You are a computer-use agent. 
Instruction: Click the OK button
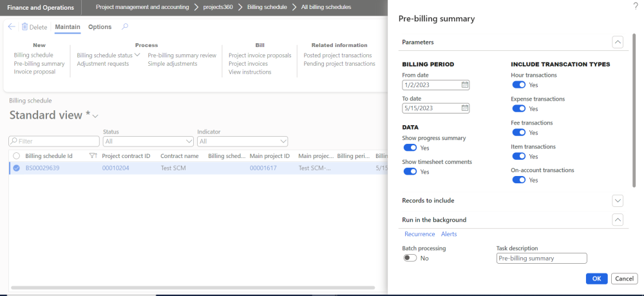[596, 279]
